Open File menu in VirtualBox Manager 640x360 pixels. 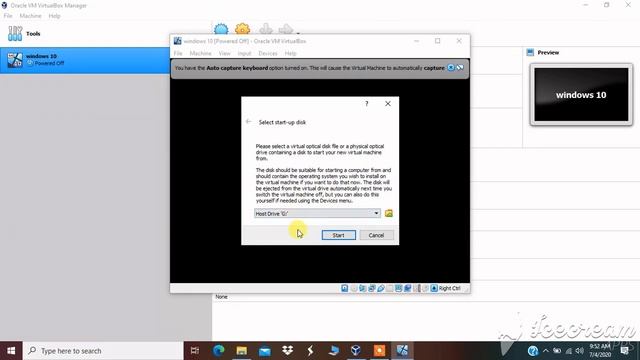8,16
